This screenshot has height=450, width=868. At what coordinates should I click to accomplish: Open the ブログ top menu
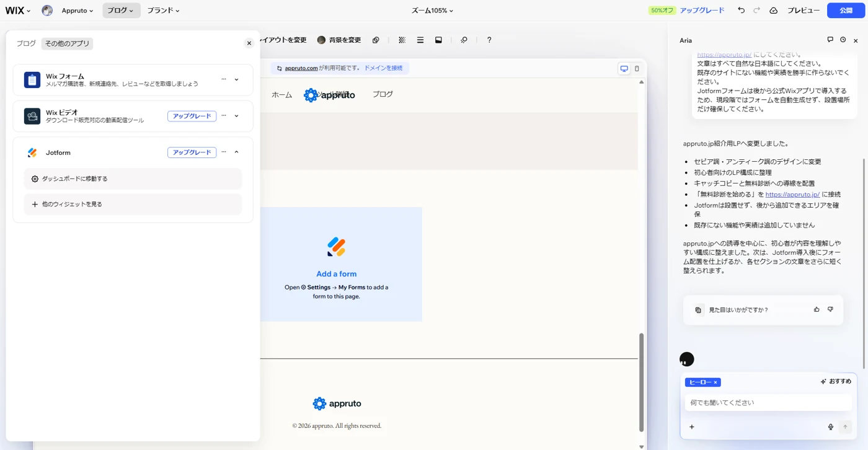pyautogui.click(x=121, y=11)
